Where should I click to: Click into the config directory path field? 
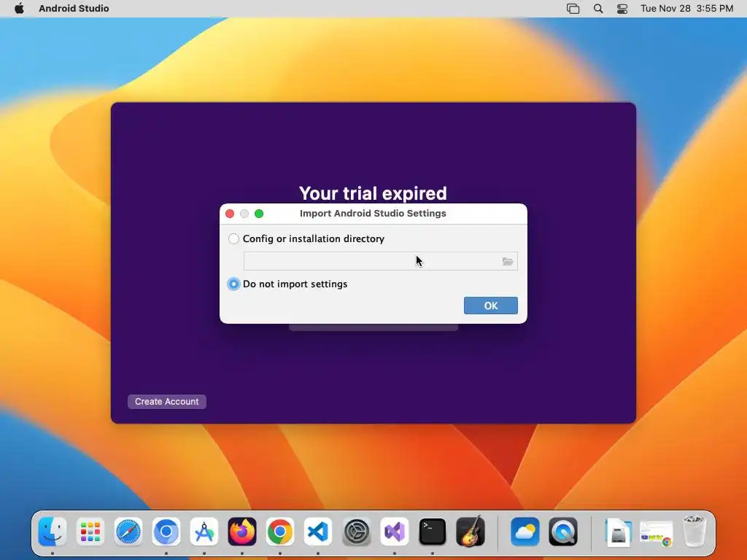click(381, 261)
